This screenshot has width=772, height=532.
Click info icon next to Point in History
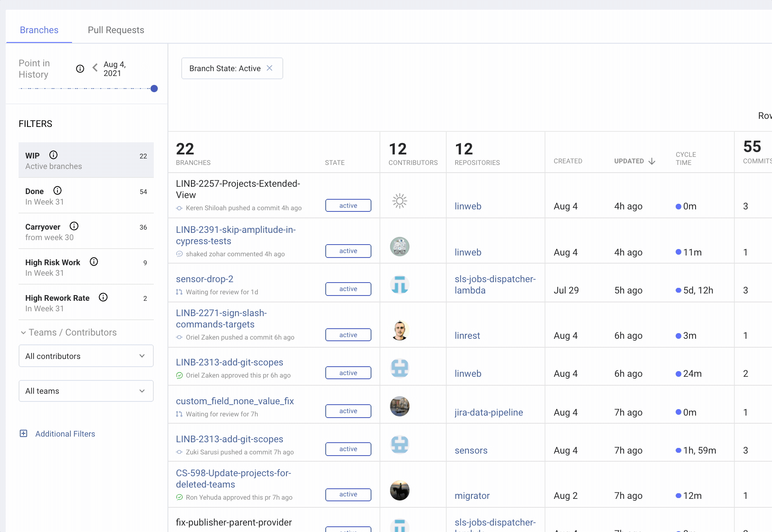[x=80, y=69]
